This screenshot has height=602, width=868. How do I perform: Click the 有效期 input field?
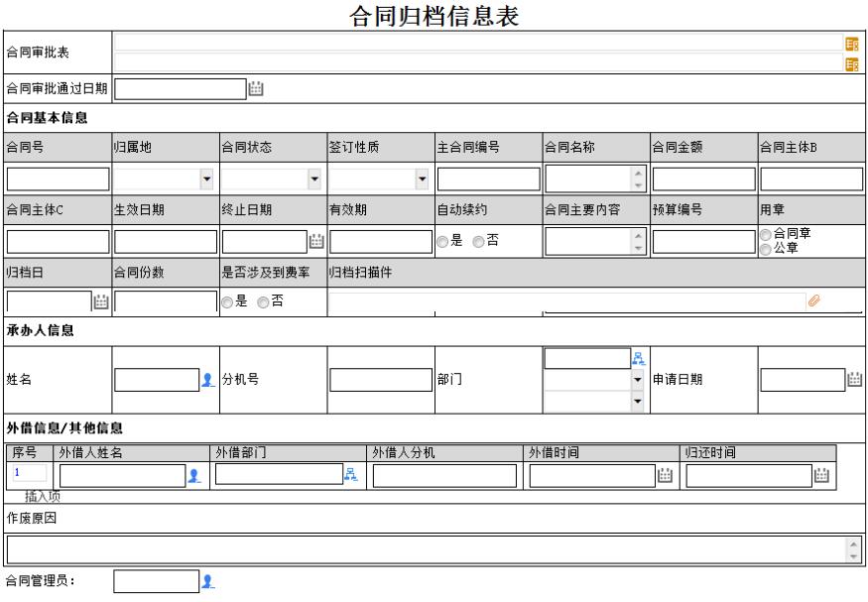click(x=381, y=242)
